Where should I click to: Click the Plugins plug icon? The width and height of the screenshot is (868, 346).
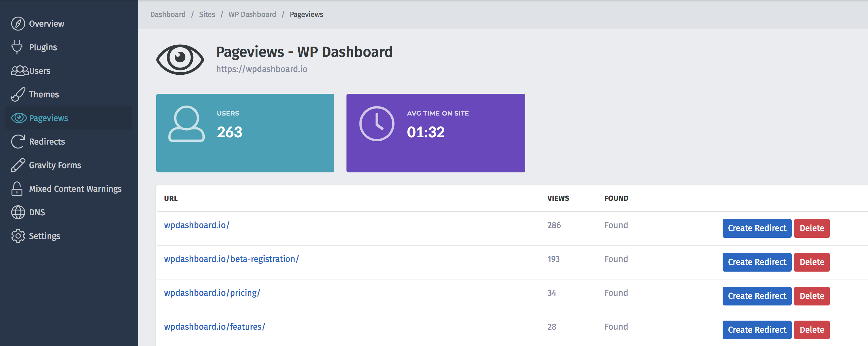[x=17, y=47]
